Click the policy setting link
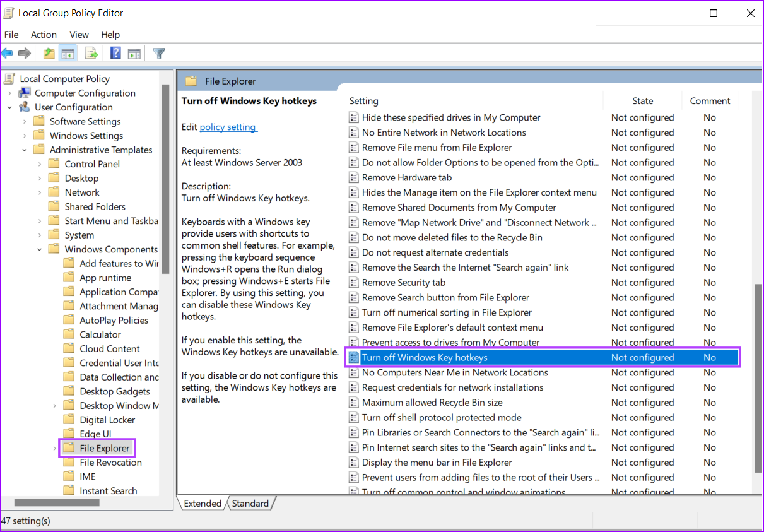 click(228, 127)
